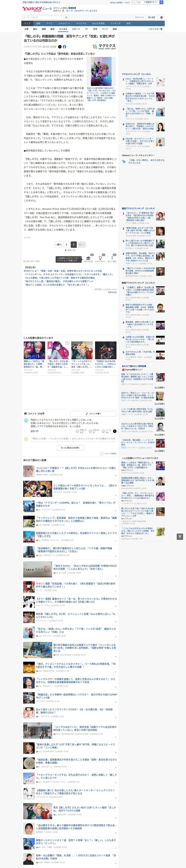The height and width of the screenshot is (868, 186).
Task: Open 「ユニクロは出ていけ」 article link
Action: pos(85,729)
